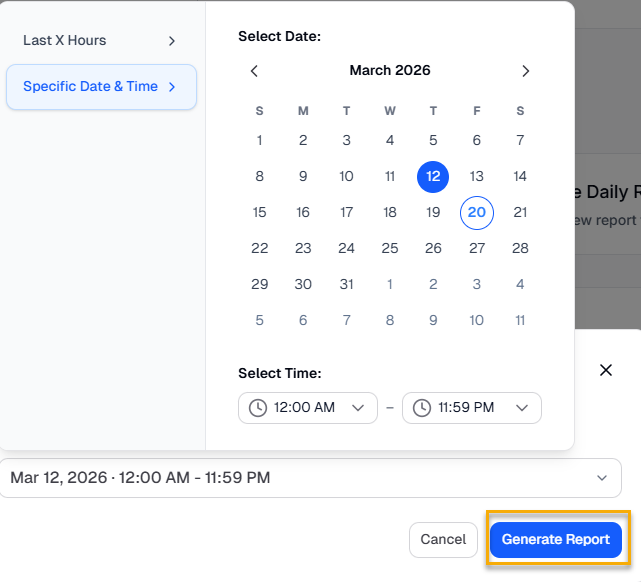Choose March 15 on the calendar
Image resolution: width=641 pixels, height=582 pixels.
tap(260, 213)
